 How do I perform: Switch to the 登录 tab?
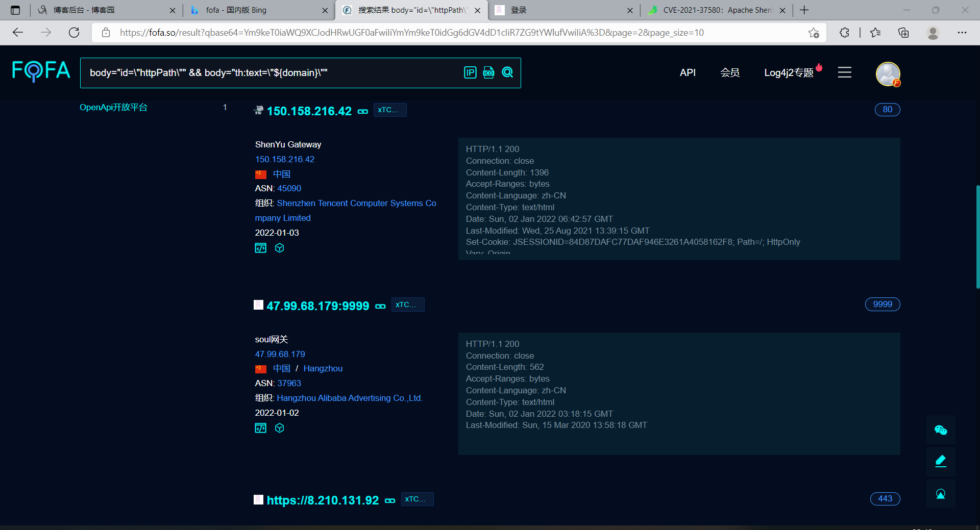click(x=564, y=10)
